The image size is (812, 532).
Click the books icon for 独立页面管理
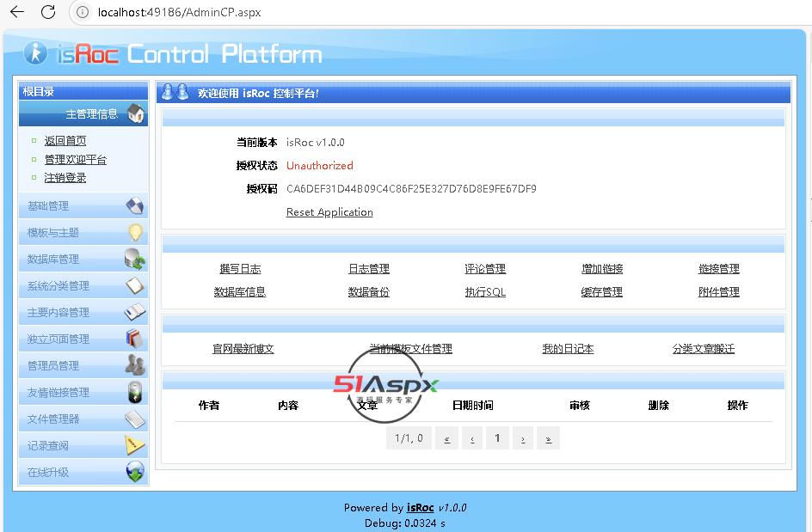pyautogui.click(x=135, y=339)
